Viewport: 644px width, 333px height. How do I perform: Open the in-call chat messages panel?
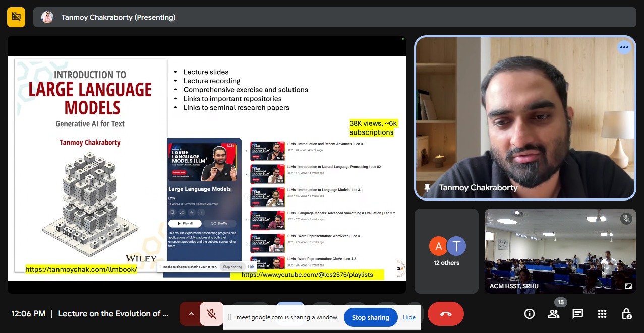pyautogui.click(x=577, y=314)
